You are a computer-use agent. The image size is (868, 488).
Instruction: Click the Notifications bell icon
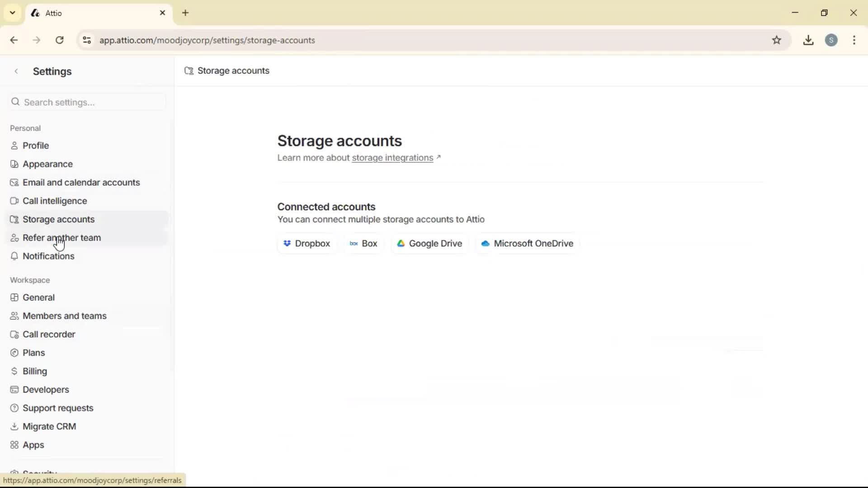point(15,256)
